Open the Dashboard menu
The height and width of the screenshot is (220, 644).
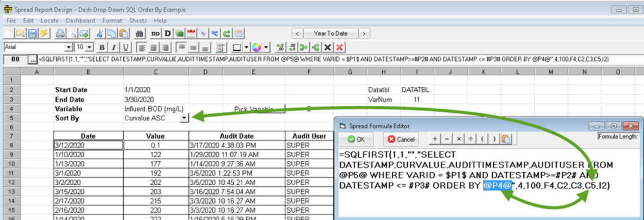pyautogui.click(x=81, y=20)
